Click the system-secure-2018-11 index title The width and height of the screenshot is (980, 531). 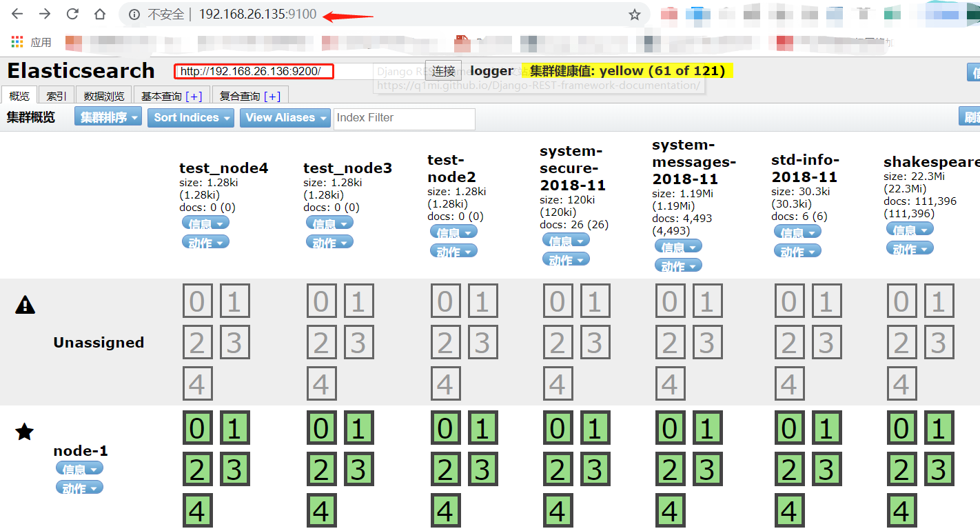[x=573, y=168]
